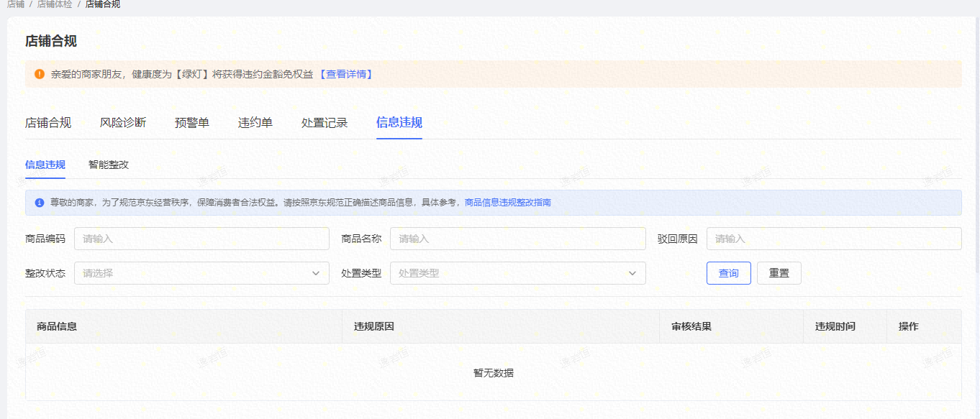980x419 pixels.
Task: Open the 整改状态 select box
Action: click(194, 273)
